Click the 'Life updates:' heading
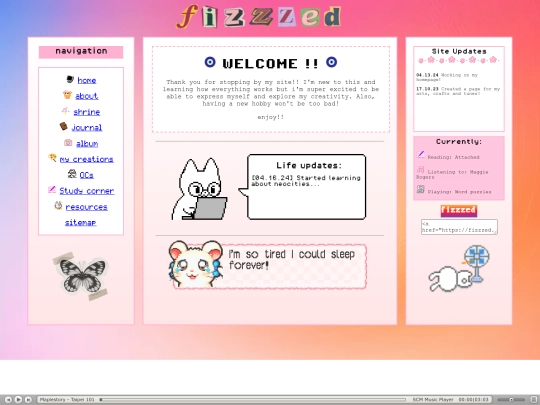The width and height of the screenshot is (540, 405). pyautogui.click(x=309, y=165)
